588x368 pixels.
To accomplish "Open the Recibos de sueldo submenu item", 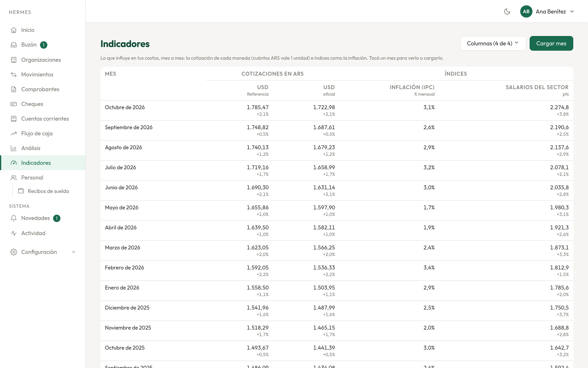I will click(49, 191).
